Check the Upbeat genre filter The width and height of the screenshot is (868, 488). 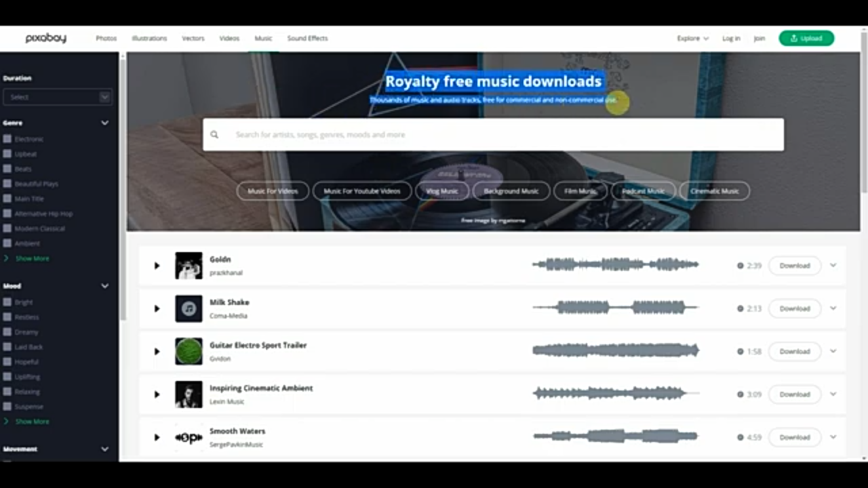coord(7,154)
